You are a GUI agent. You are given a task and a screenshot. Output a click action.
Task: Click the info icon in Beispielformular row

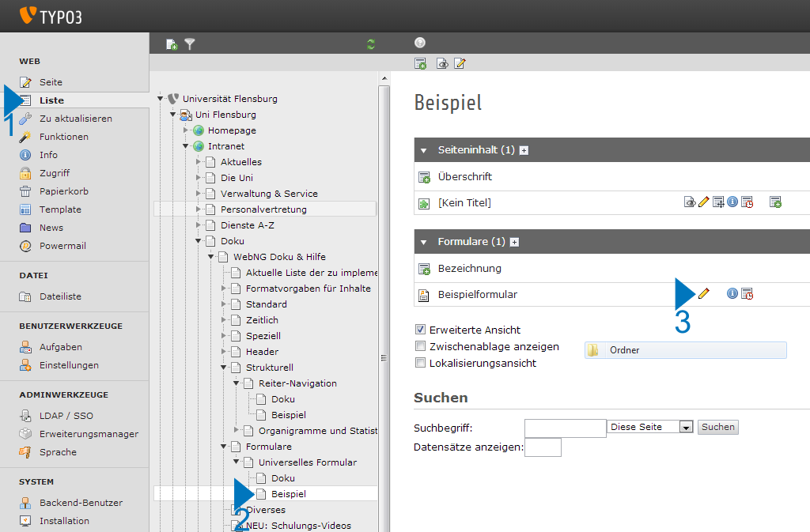pyautogui.click(x=732, y=294)
